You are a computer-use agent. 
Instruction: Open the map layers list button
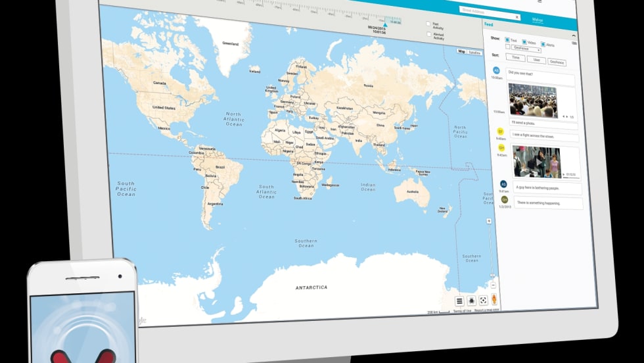pyautogui.click(x=459, y=301)
